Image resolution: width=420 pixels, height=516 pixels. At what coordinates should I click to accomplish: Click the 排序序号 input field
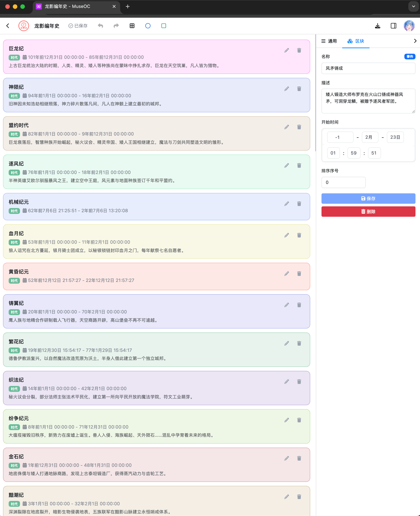343,182
